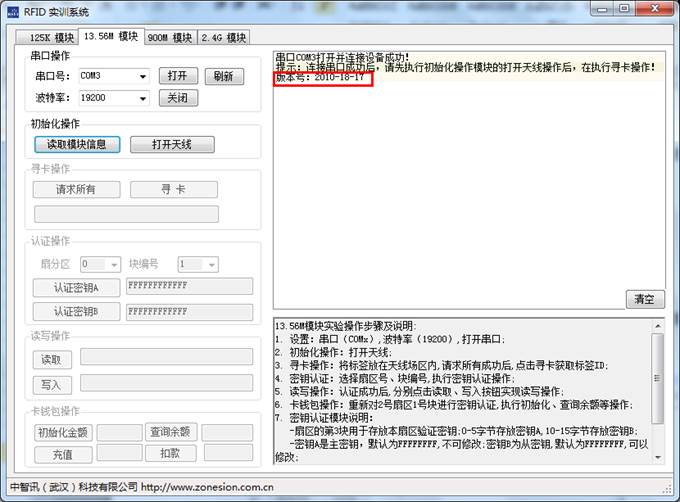680x502 pixels.
Task: Select the 2.4G 模块 tab
Action: pos(222,38)
